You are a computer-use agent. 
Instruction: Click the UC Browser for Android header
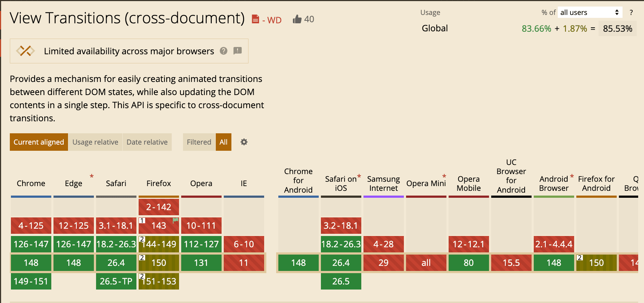point(511,176)
